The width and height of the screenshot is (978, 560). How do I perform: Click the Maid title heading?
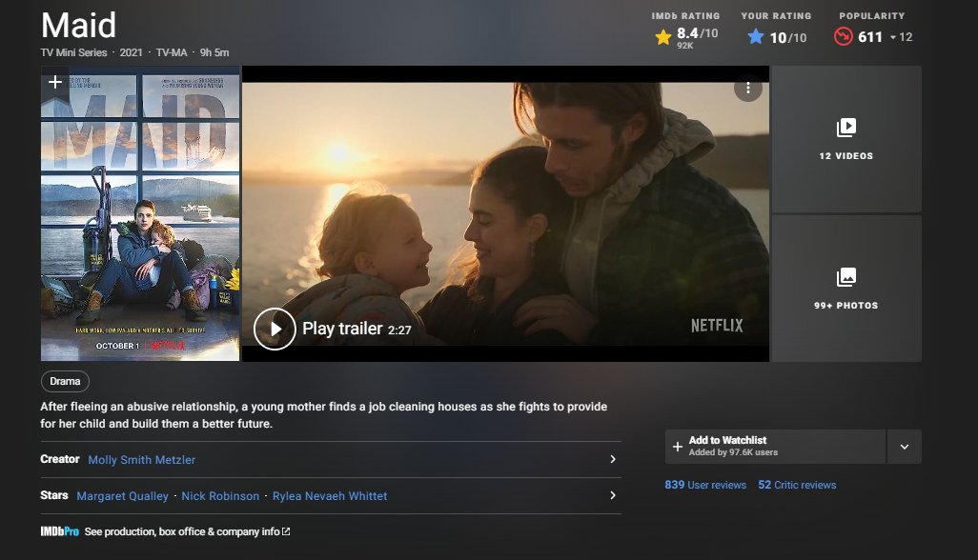pyautogui.click(x=78, y=26)
